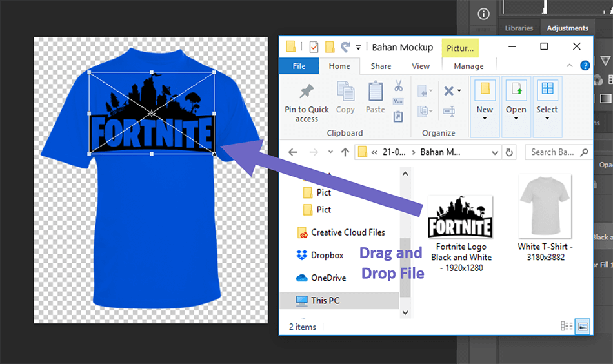Click the Cut scissors icon

coord(398,86)
